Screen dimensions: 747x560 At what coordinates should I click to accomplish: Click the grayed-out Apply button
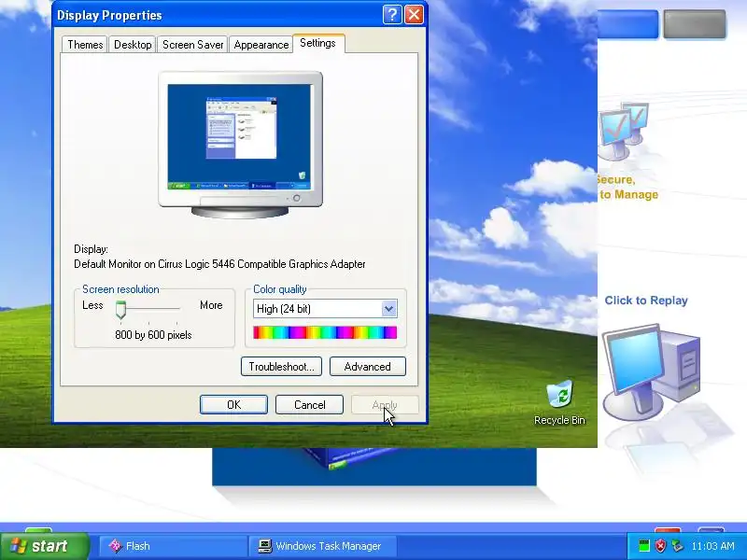click(385, 405)
